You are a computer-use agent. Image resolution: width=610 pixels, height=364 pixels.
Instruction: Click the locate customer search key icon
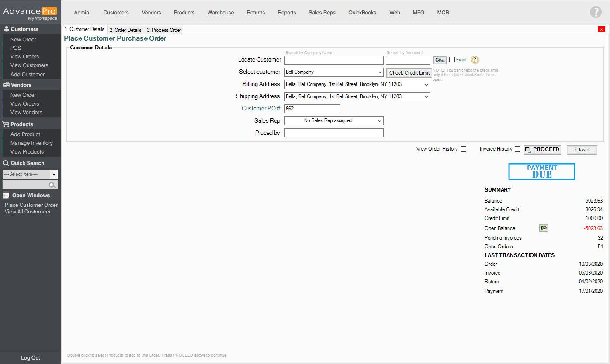pos(440,60)
